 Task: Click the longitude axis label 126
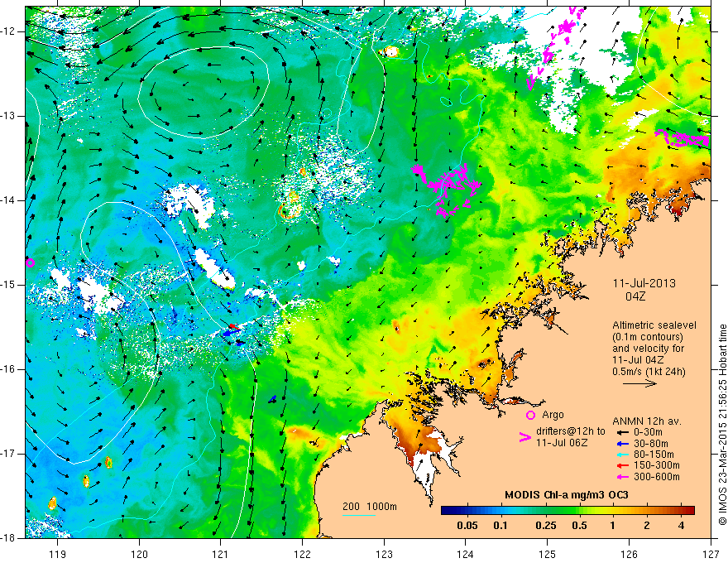pos(629,554)
